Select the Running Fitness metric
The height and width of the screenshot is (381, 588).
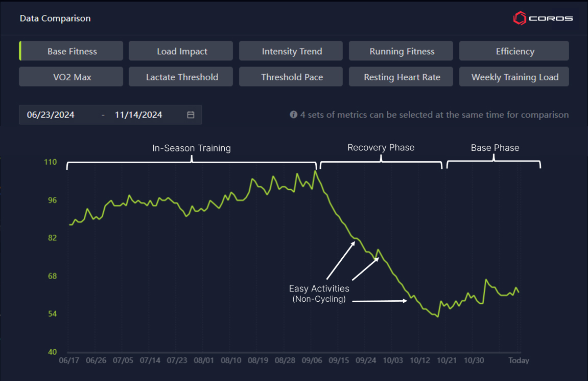[x=401, y=51]
